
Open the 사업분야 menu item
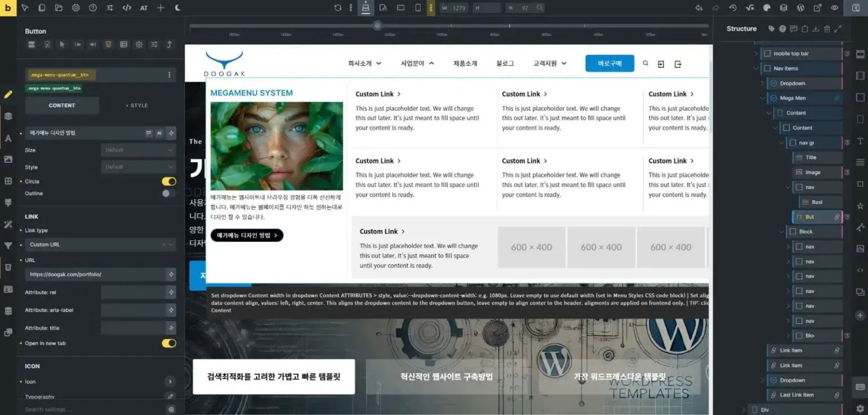click(x=417, y=63)
